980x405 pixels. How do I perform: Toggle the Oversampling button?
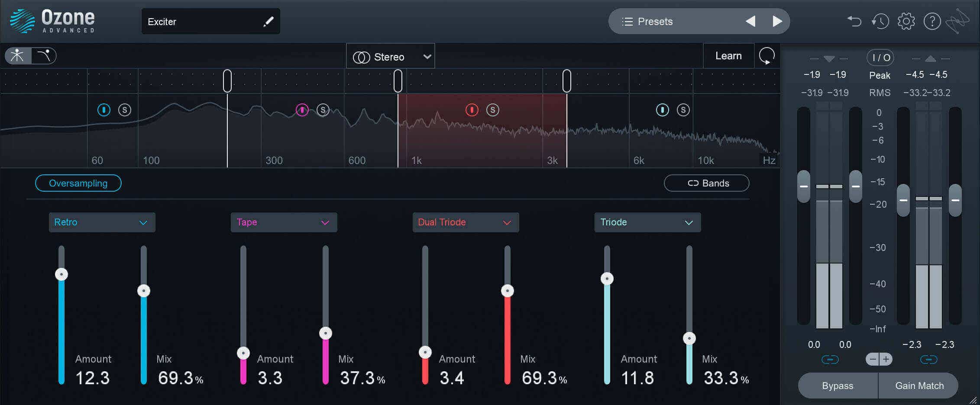pyautogui.click(x=78, y=183)
